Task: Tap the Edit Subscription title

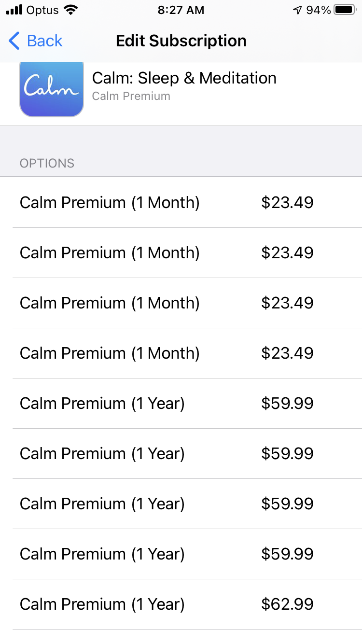Action: point(181,41)
